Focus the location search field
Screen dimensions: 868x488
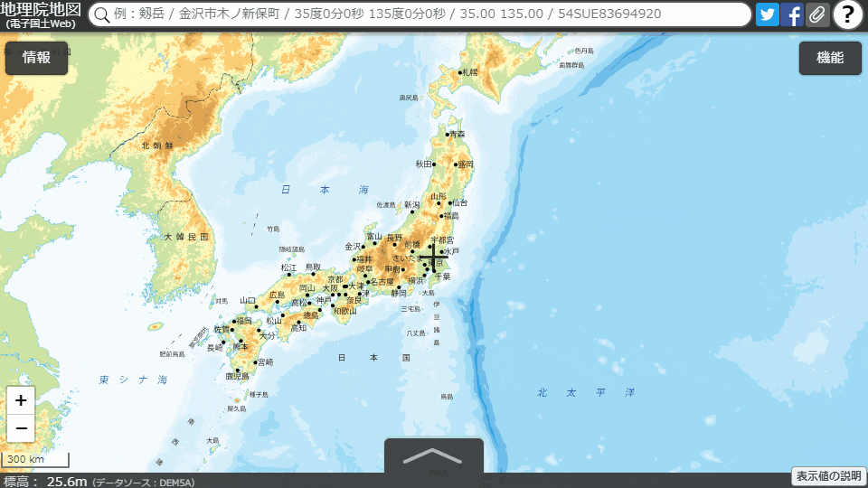[x=420, y=14]
